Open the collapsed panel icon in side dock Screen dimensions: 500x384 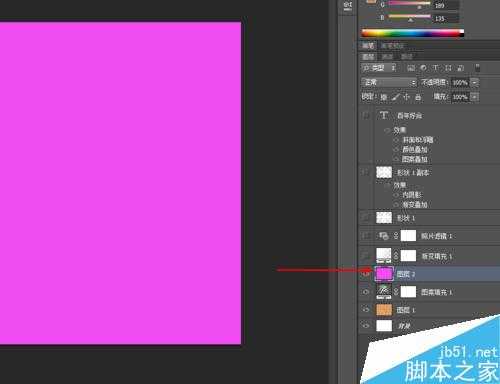[347, 6]
